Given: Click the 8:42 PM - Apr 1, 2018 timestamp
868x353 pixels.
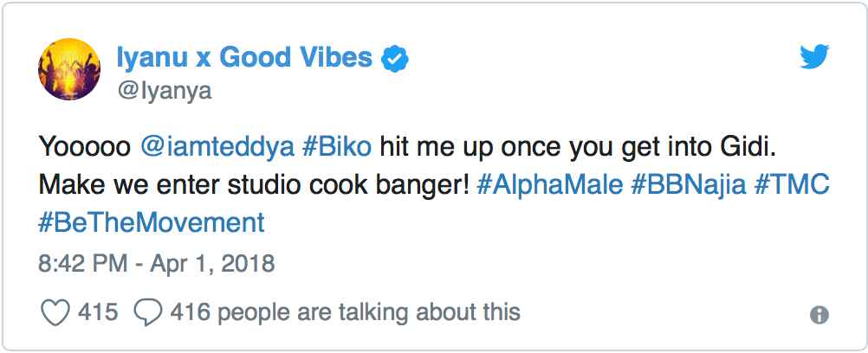Looking at the screenshot, I should pyautogui.click(x=157, y=263).
